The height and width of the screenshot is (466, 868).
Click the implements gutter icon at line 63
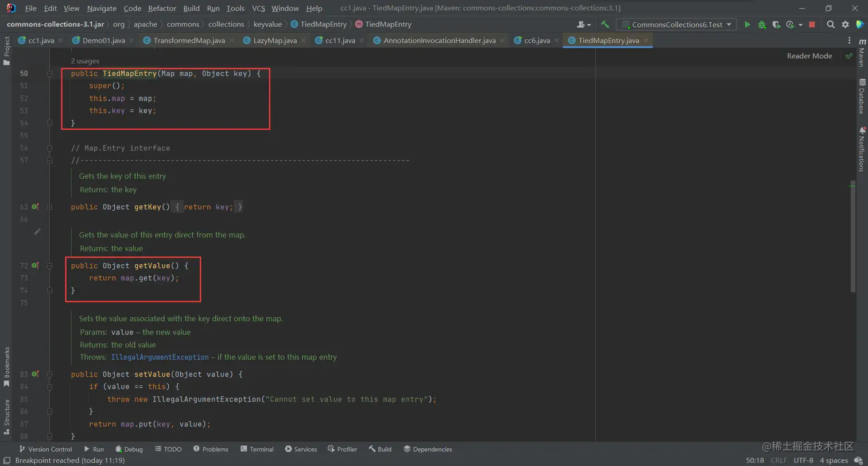[35, 207]
